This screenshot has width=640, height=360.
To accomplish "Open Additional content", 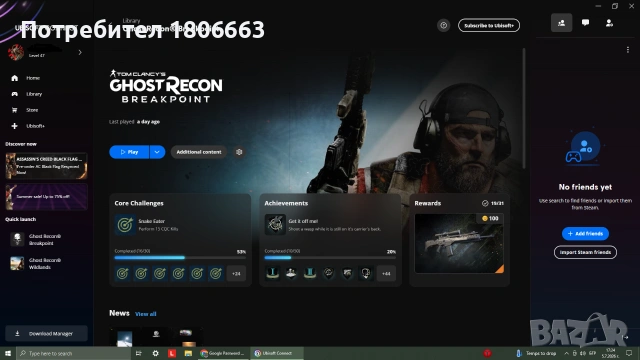I will click(199, 152).
